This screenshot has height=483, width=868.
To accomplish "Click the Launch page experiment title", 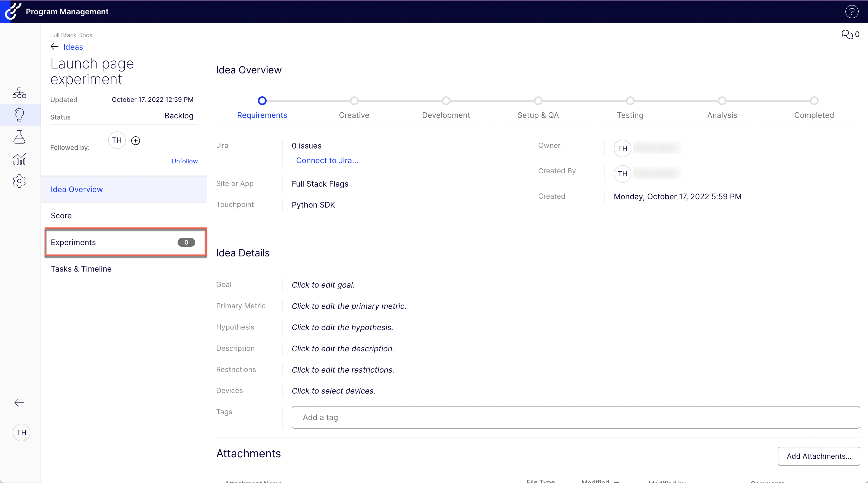I will [x=92, y=71].
